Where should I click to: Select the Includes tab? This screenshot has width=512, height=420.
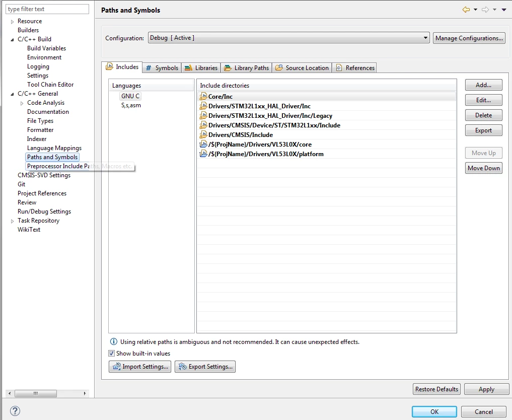point(122,67)
